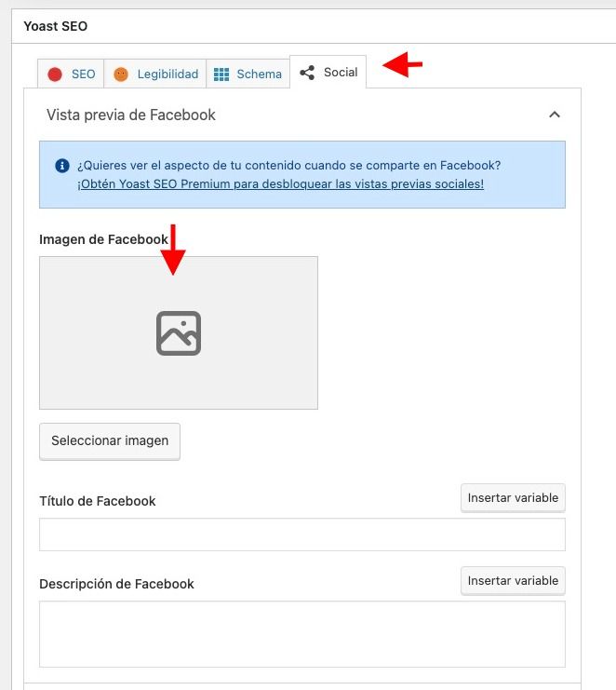The width and height of the screenshot is (616, 690).
Task: Click the Social share icon
Action: [307, 73]
